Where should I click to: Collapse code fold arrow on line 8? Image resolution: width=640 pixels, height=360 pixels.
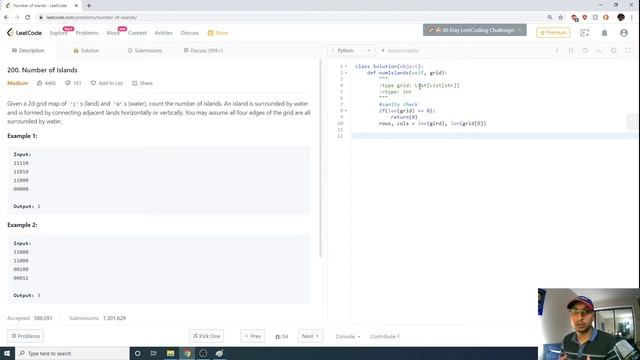point(346,111)
